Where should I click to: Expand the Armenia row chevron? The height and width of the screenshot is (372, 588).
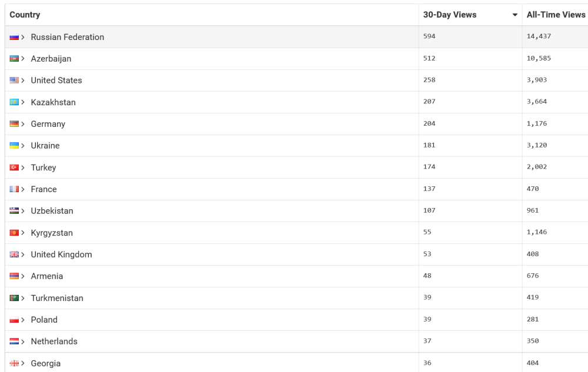(x=24, y=276)
